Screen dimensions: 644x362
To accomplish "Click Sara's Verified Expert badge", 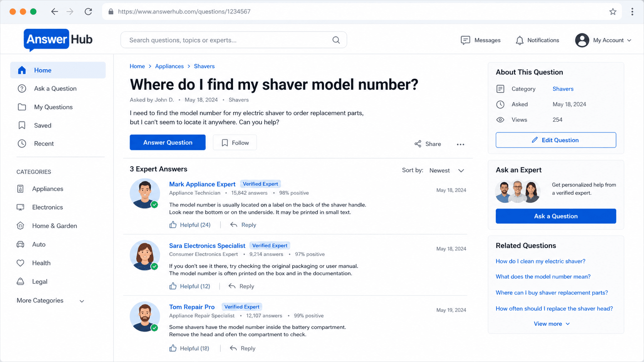I will coord(270,245).
